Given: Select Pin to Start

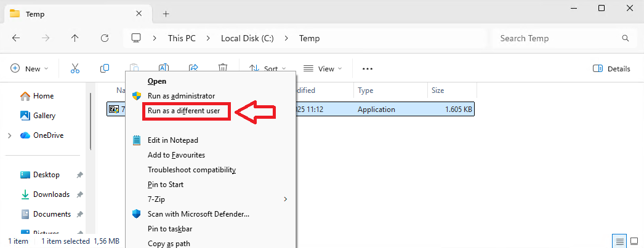Looking at the screenshot, I should (x=211, y=185).
